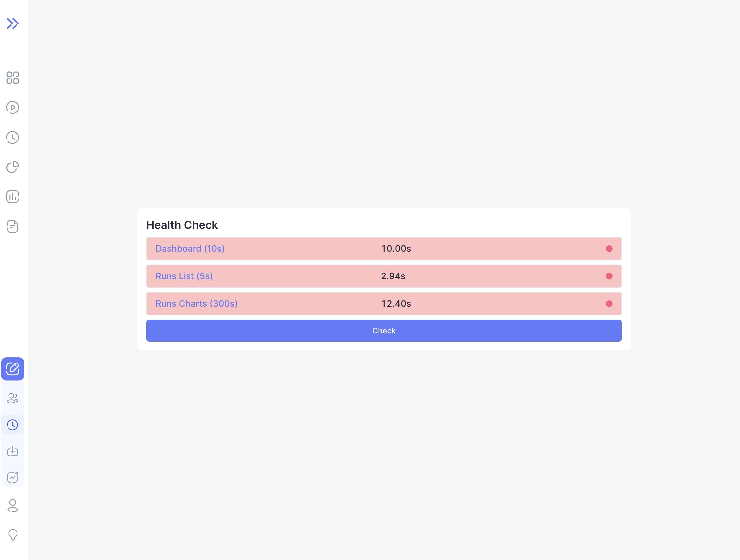Open the pie chart analytics icon
This screenshot has width=740, height=560.
[x=13, y=166]
